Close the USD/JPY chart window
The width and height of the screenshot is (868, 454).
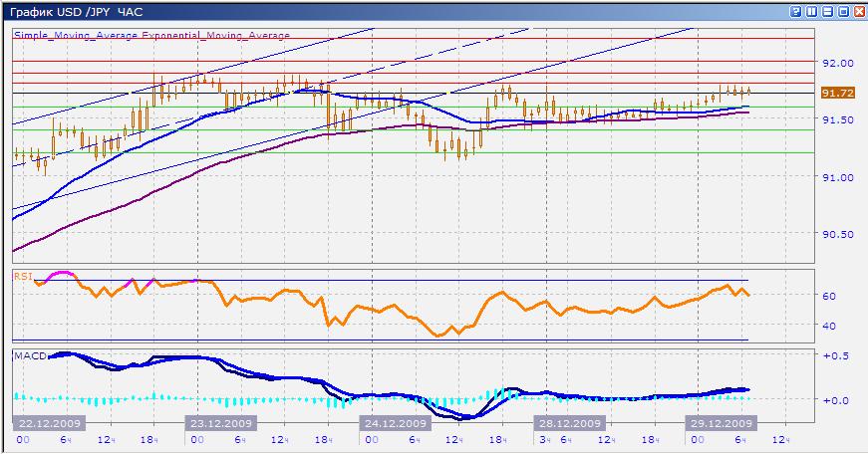tap(859, 11)
